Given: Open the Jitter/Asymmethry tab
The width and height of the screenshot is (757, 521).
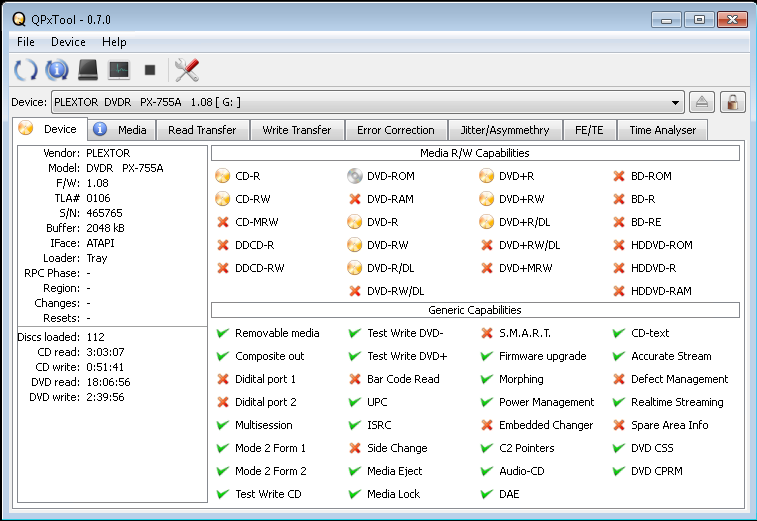Looking at the screenshot, I should point(505,130).
